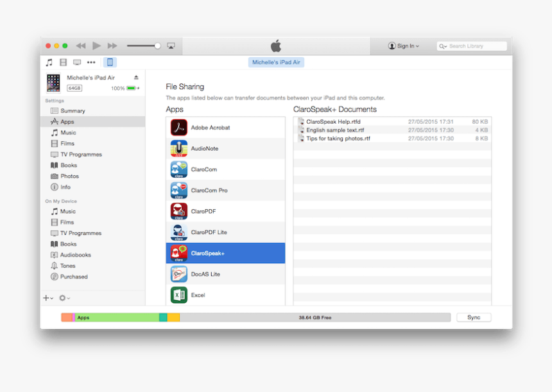552x392 pixels.
Task: Select English sample text.rtf document
Action: [392, 130]
